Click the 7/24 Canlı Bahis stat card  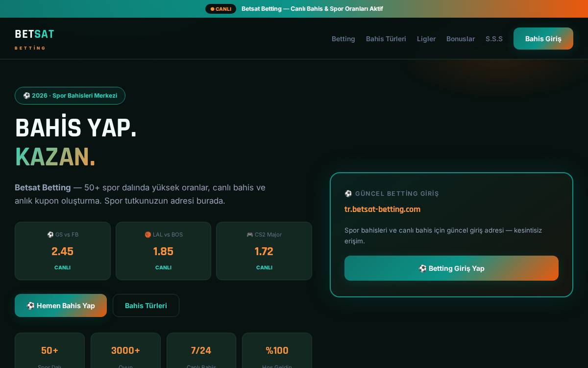pos(201,350)
